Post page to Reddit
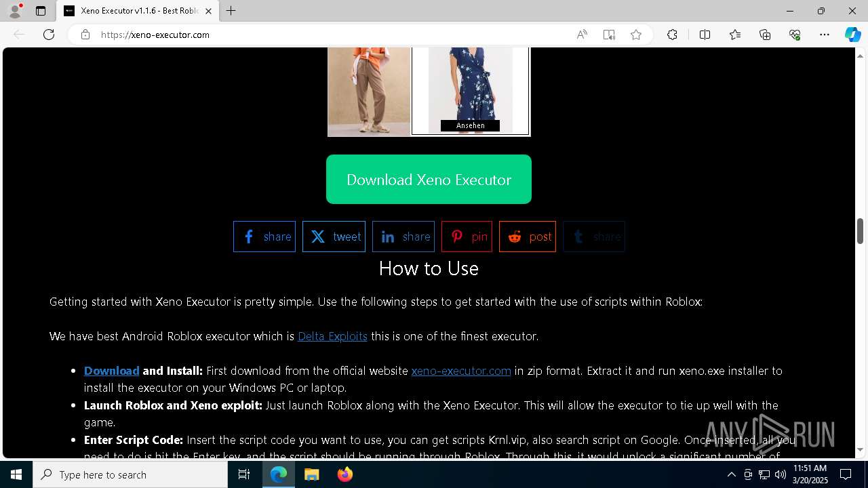This screenshot has width=868, height=488. pyautogui.click(x=528, y=237)
